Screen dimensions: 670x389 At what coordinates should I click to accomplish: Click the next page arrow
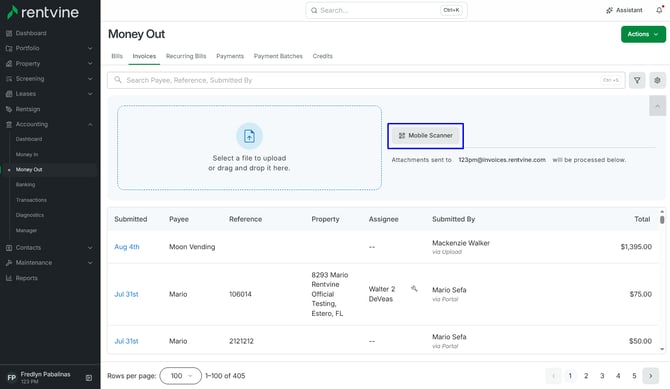point(651,376)
